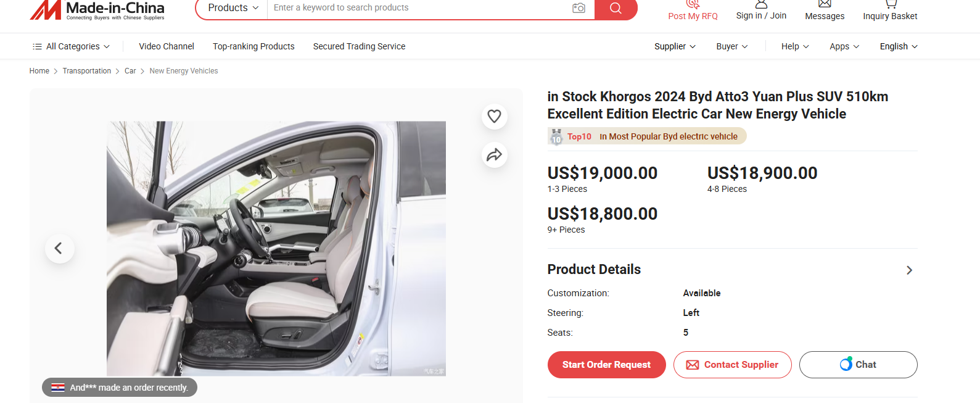Open Inquiry Basket cart icon
Viewport: 980px width, 403px height.
890,4
